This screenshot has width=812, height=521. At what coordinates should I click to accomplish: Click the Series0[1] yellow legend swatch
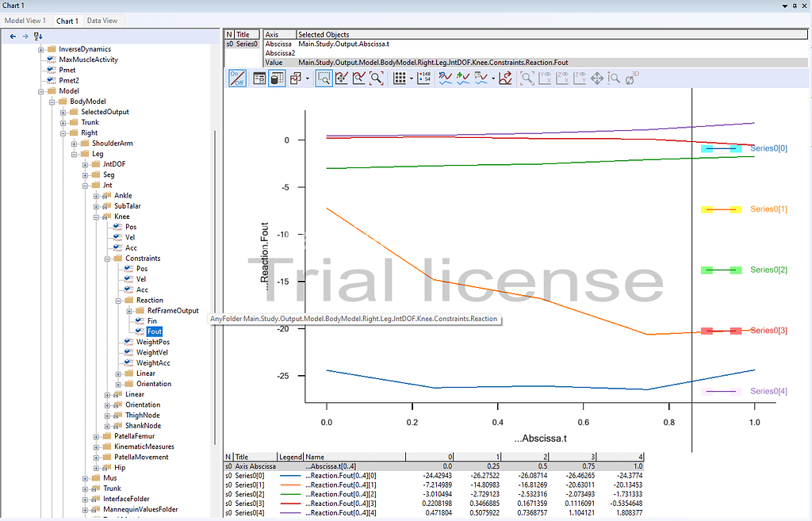(721, 209)
